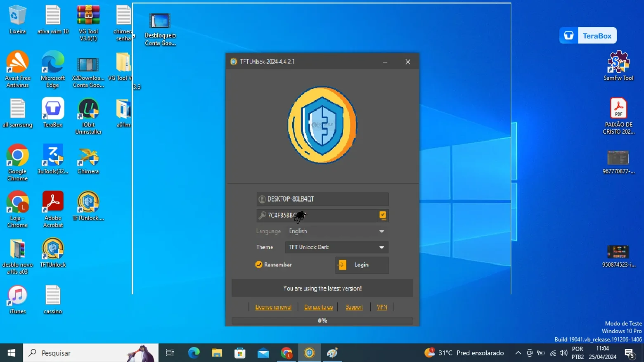Launch the TFTUnlock shortcut above 'cassino'
644x362 pixels.
click(53, 253)
